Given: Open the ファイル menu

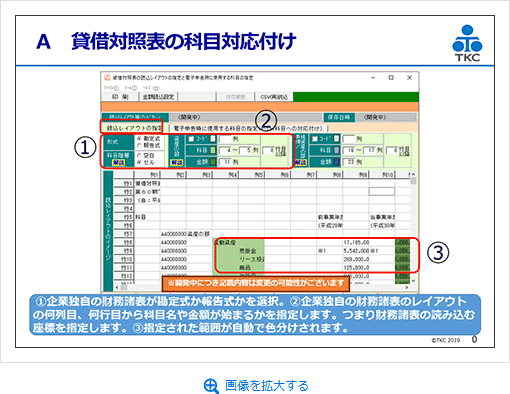Looking at the screenshot, I should tap(111, 88).
